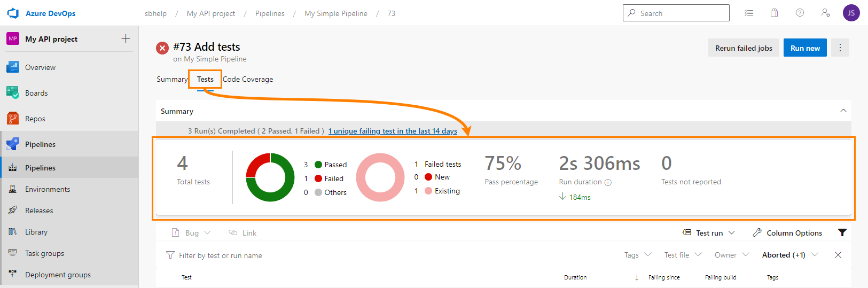This screenshot has height=288, width=868.
Task: Click the MP project avatar icon
Action: click(13, 38)
